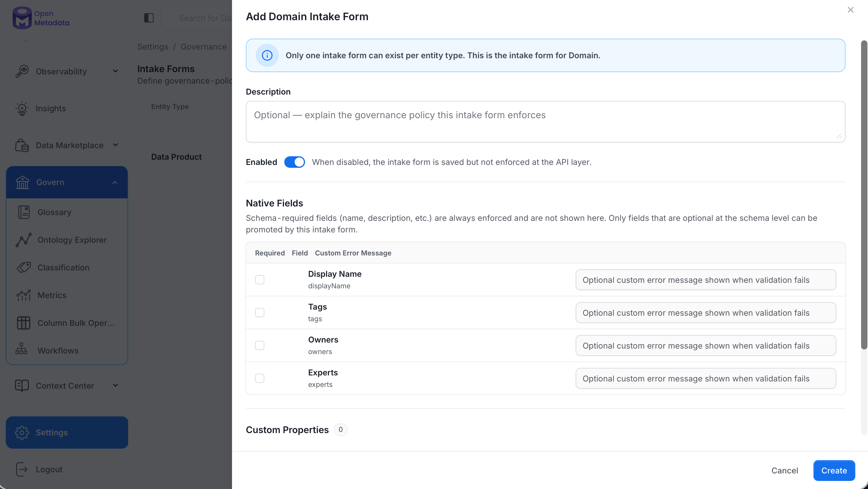
Task: Click the Governance breadcrumb link
Action: (x=203, y=47)
